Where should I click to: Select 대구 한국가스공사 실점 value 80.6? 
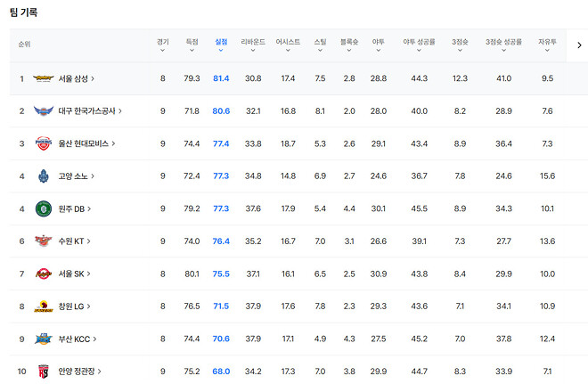click(x=221, y=111)
